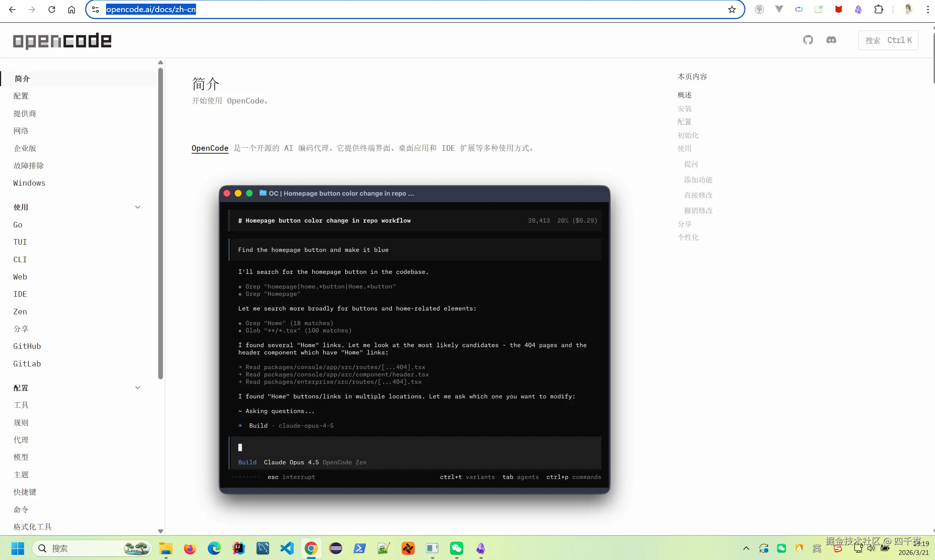935x560 pixels.
Task: Select the Build agent radio option
Action: click(240, 425)
